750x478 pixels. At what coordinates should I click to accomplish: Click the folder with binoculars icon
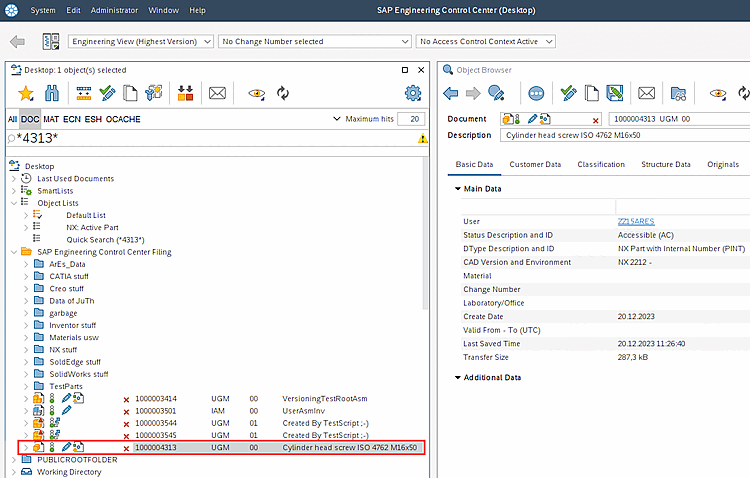click(x=678, y=93)
